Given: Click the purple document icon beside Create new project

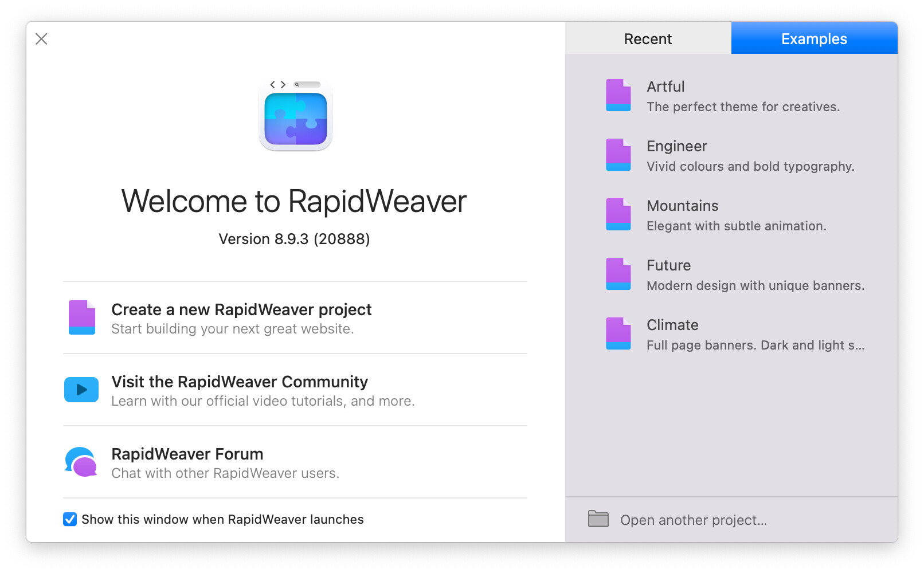Looking at the screenshot, I should pyautogui.click(x=82, y=317).
